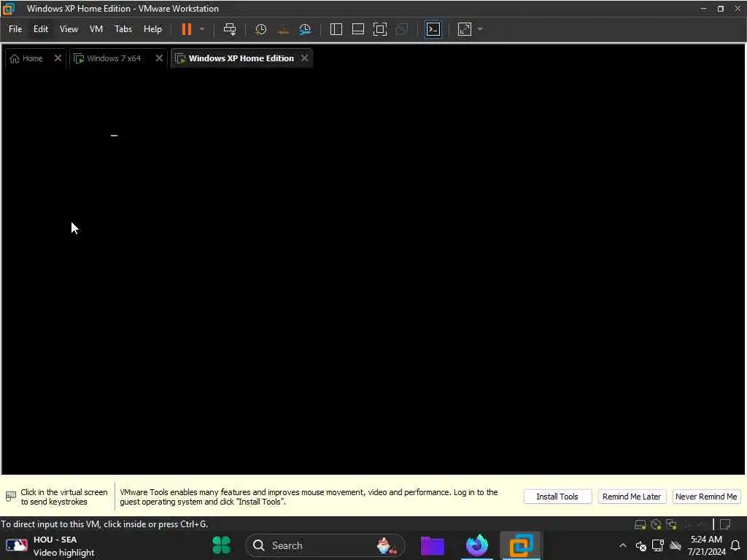Screen dimensions: 747x560
Task: Open the Help menu
Action: [x=152, y=29]
